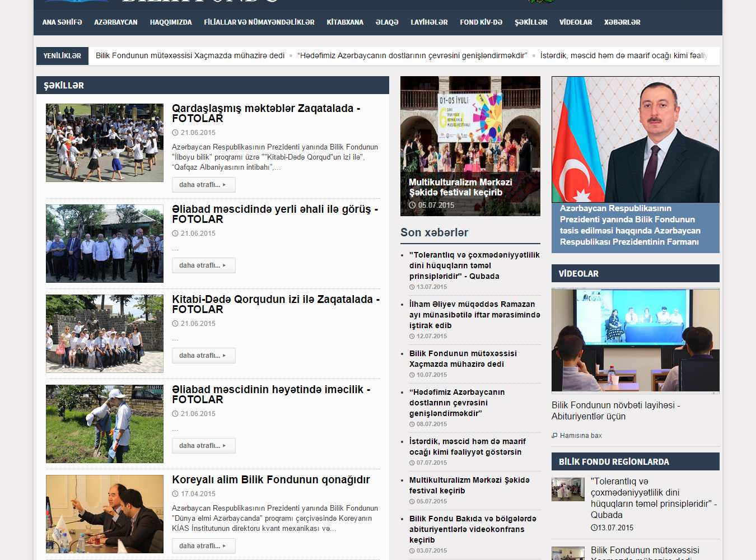This screenshot has height=560, width=756.
Task: Open the mosque meeting group photo thumbnail
Action: pos(105,244)
